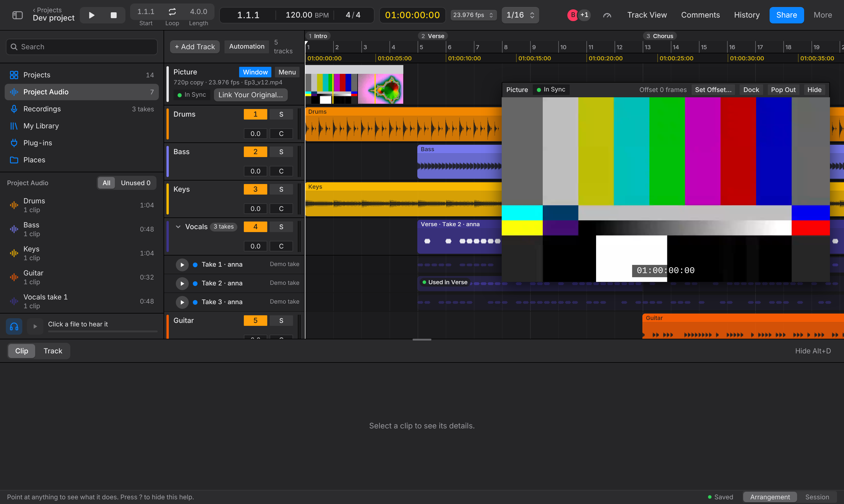Open the More menu
The width and height of the screenshot is (844, 504).
tap(823, 15)
